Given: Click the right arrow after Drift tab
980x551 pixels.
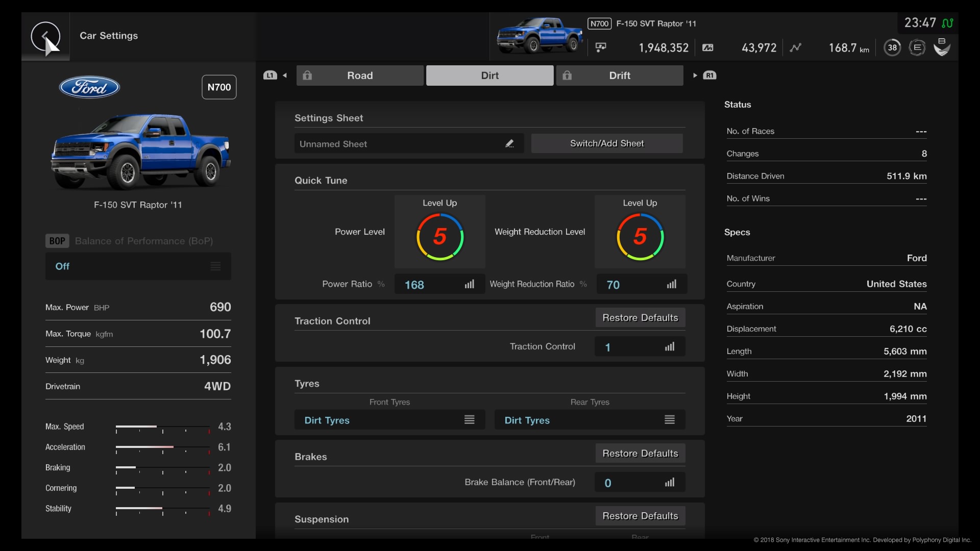Looking at the screenshot, I should [695, 76].
